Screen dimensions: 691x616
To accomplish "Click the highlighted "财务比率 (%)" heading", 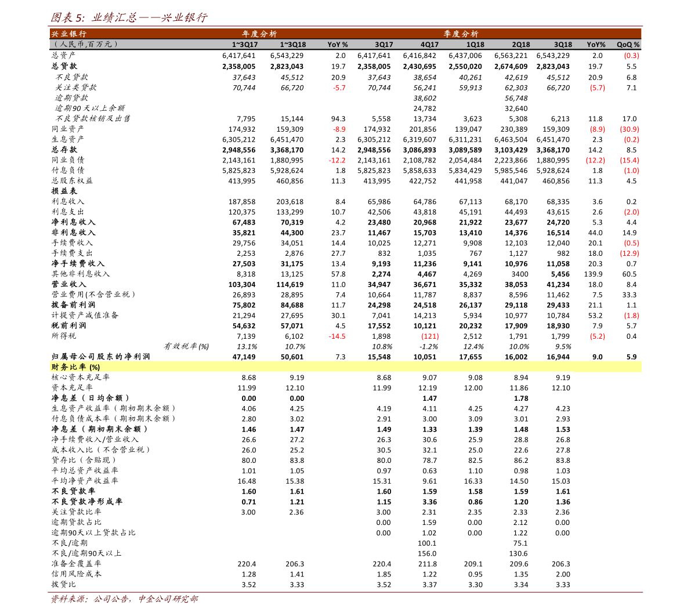I will coord(76,367).
